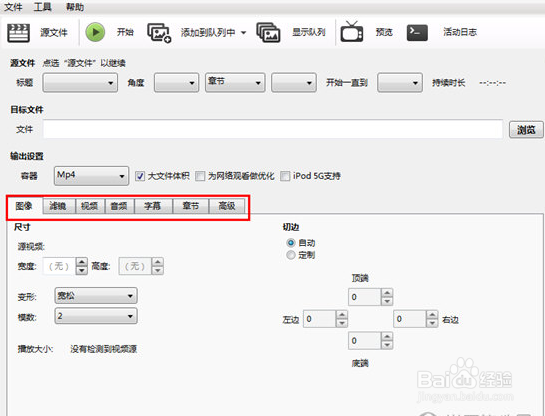545x416 pixels.
Task: Click the Activity Log terminal icon
Action: 417,33
